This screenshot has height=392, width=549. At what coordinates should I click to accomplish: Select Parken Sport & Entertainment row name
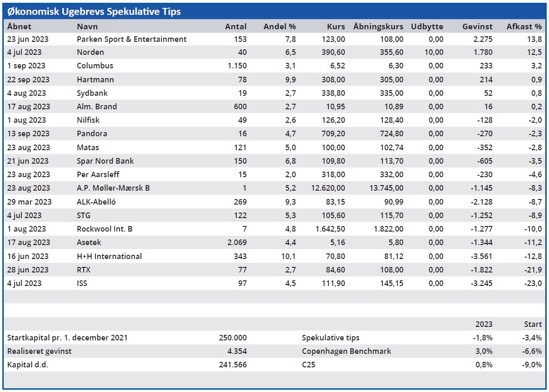[131, 39]
